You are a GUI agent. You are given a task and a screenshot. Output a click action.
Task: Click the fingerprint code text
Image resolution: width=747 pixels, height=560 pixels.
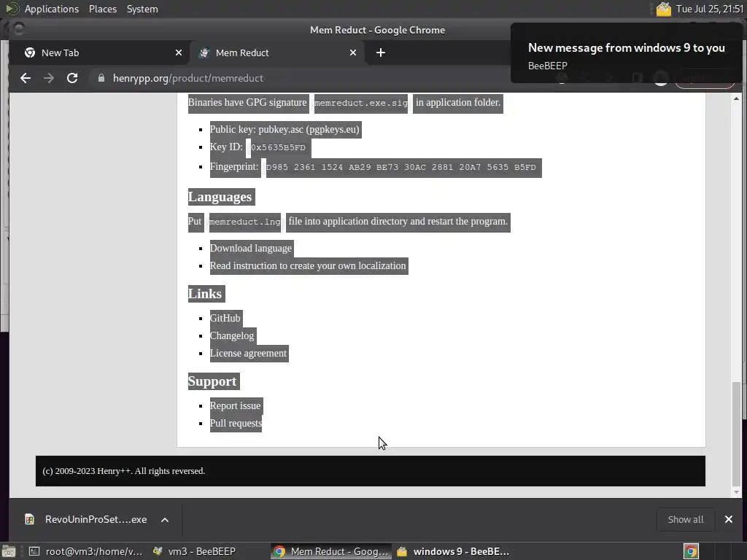click(401, 167)
